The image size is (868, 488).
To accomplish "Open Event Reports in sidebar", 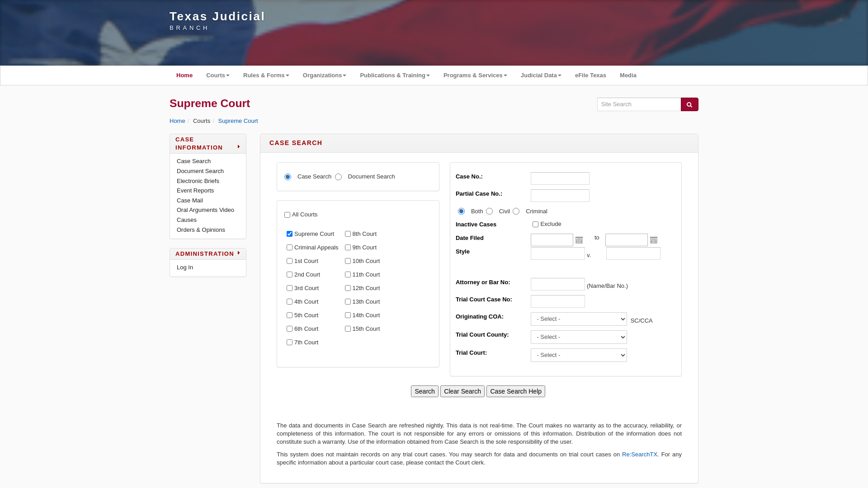I will pos(195,191).
